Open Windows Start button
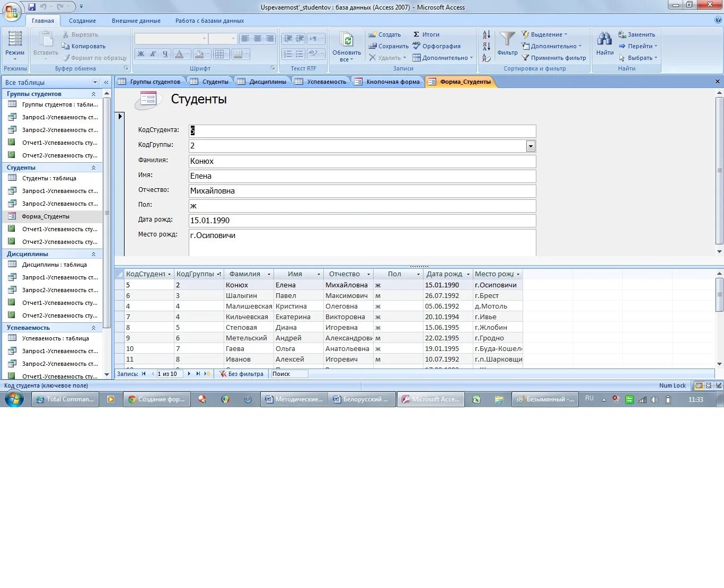 click(14, 399)
